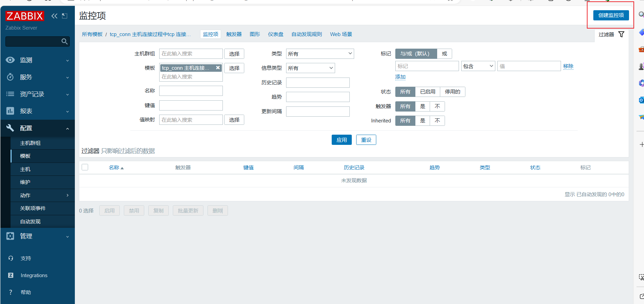
Task: Select 不 for Inherited filter
Action: point(437,121)
